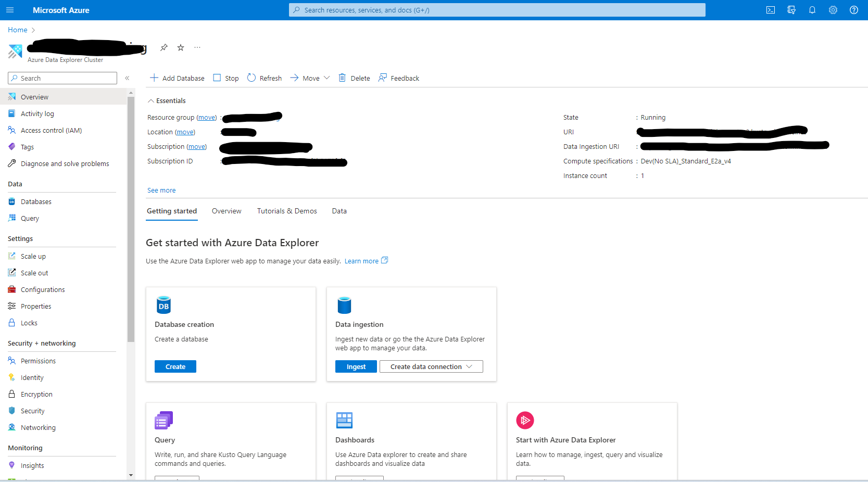868x482 pixels.
Task: Open the notifications bell
Action: point(812,10)
